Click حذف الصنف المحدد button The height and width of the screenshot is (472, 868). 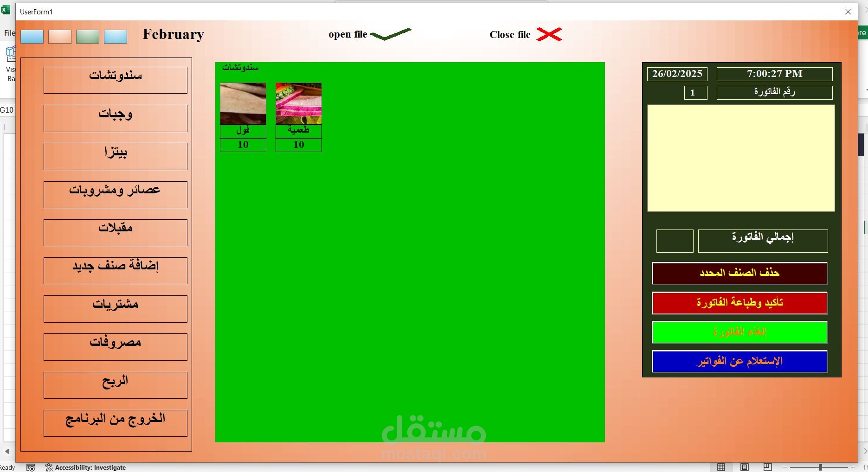[x=739, y=274]
